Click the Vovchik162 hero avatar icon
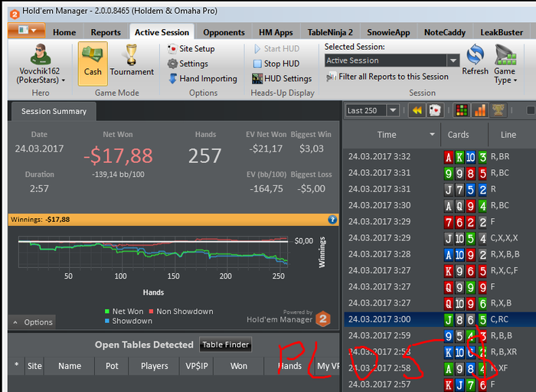The image size is (536, 392). coord(41,54)
